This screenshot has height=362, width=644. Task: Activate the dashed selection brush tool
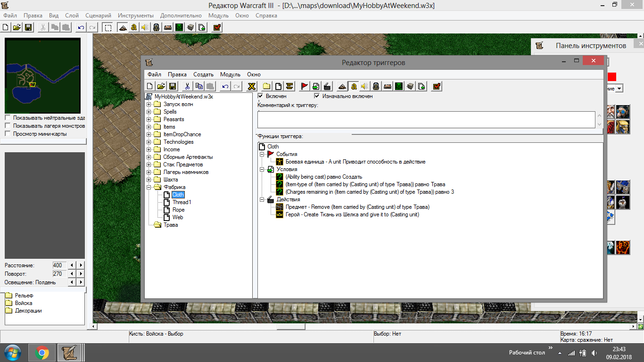tap(108, 27)
